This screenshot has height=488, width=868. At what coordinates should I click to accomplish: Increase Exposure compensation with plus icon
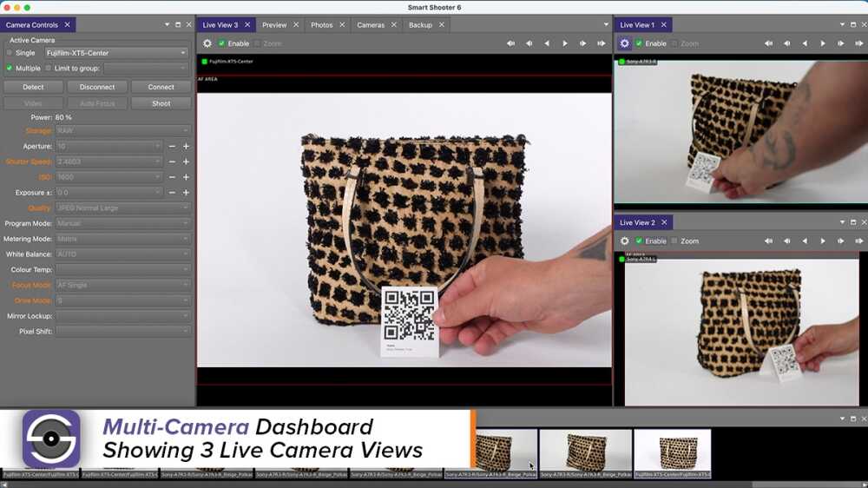coord(186,193)
